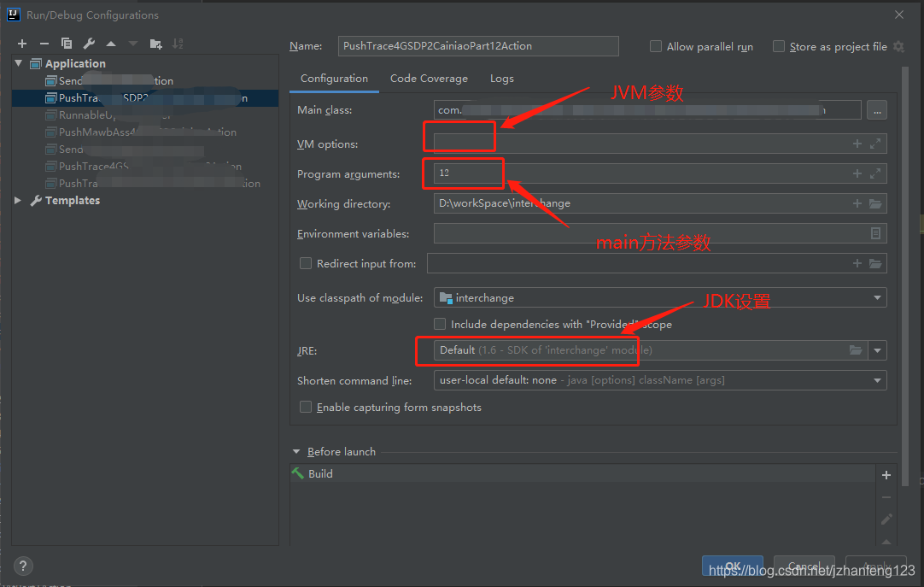The height and width of the screenshot is (587, 924).
Task: Enable Allow parallel run checkbox
Action: point(655,46)
